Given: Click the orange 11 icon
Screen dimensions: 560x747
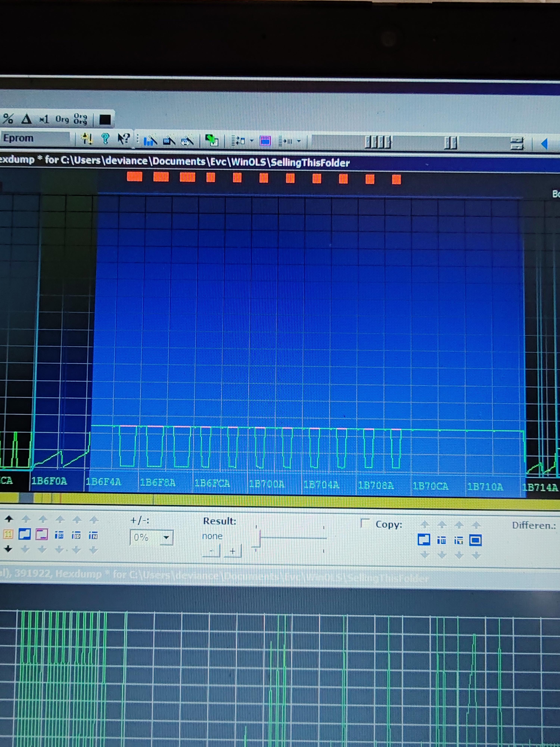Looking at the screenshot, I should pyautogui.click(x=8, y=534).
